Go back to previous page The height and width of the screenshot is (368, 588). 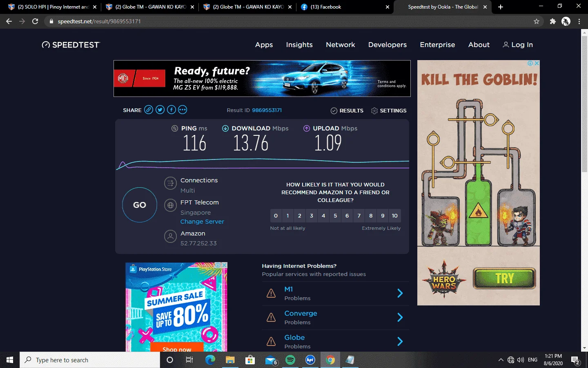click(x=9, y=21)
